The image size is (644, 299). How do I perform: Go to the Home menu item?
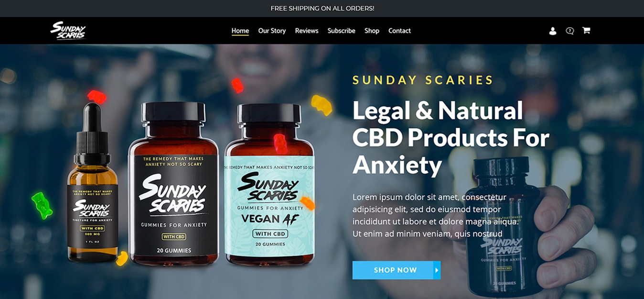[x=240, y=31]
